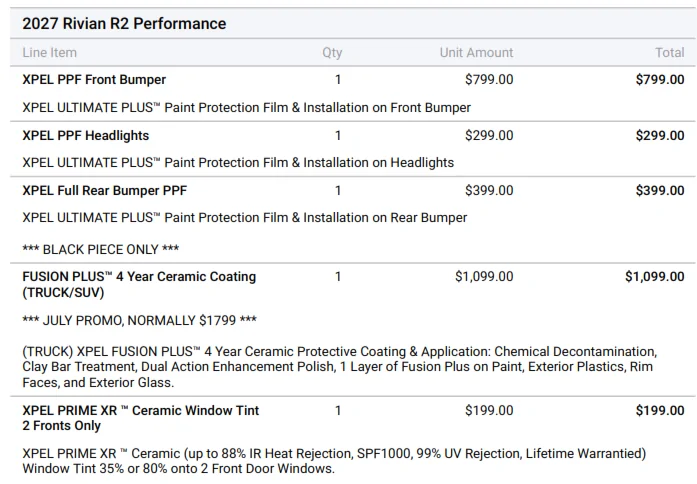Click the Total column header
The width and height of the screenshot is (697, 484).
[669, 52]
